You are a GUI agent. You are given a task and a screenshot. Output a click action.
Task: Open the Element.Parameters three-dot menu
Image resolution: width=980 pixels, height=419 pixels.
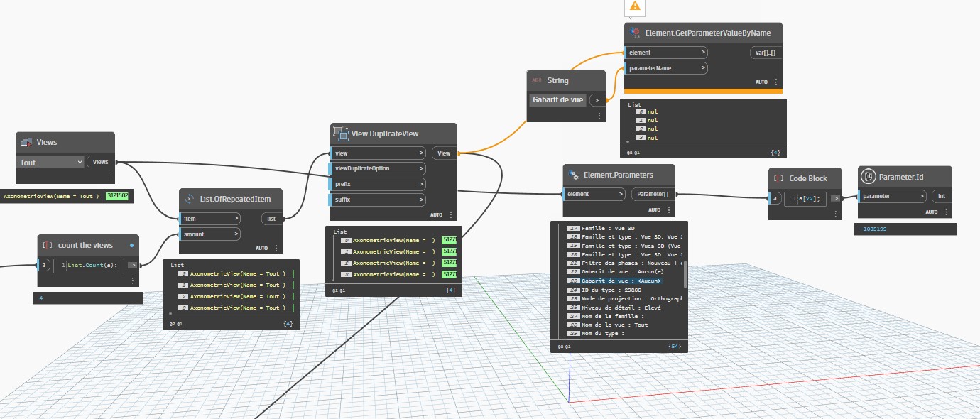click(x=668, y=209)
